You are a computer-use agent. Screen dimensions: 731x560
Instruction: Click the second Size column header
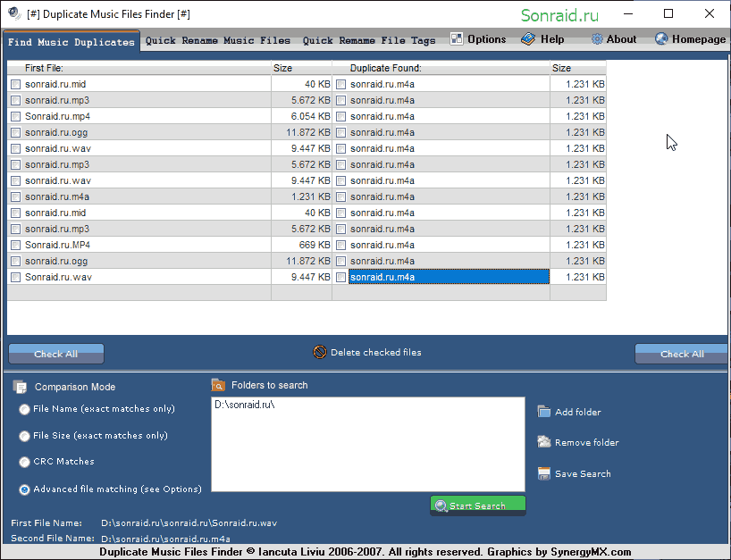click(x=578, y=68)
